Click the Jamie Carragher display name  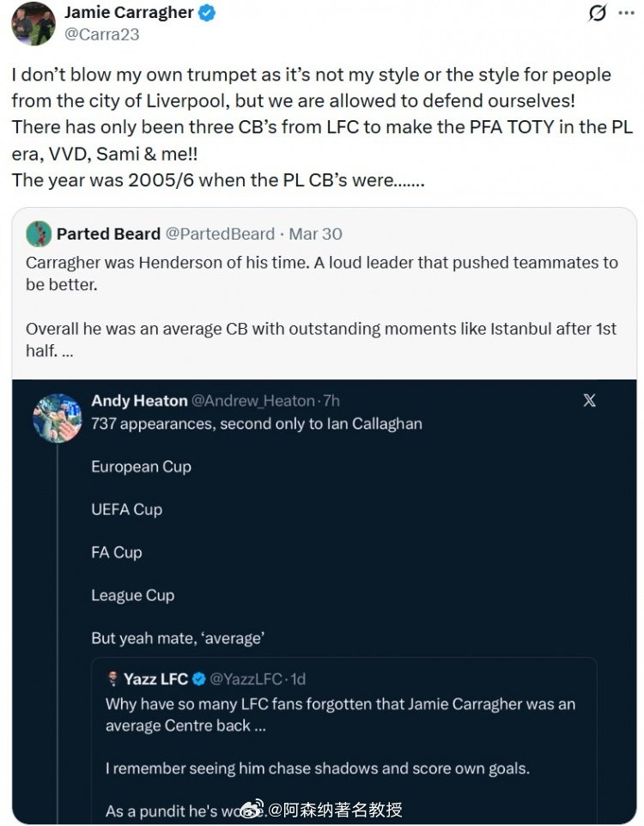click(x=129, y=13)
